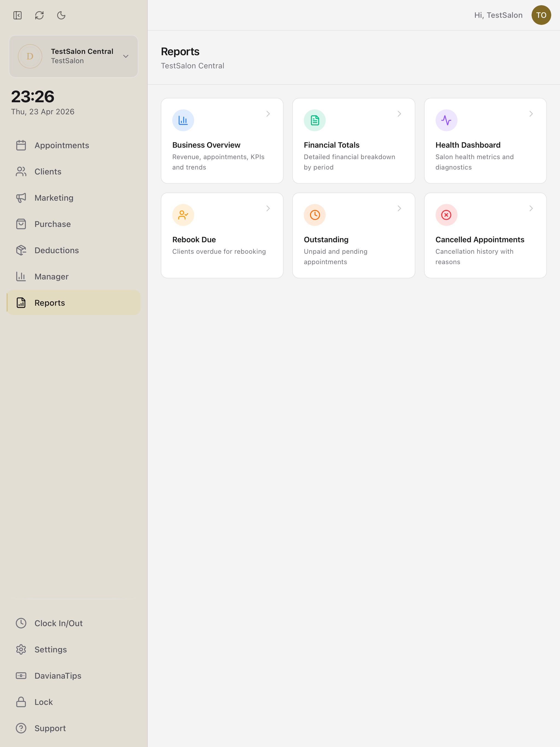Click the Appointments calendar icon
The height and width of the screenshot is (747, 560).
(x=21, y=145)
